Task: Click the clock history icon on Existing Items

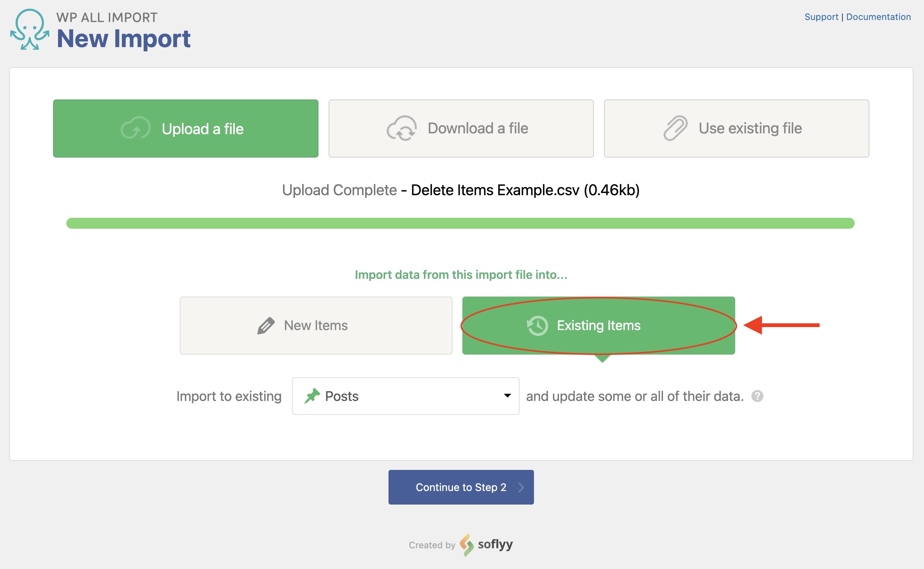Action: [x=537, y=326]
